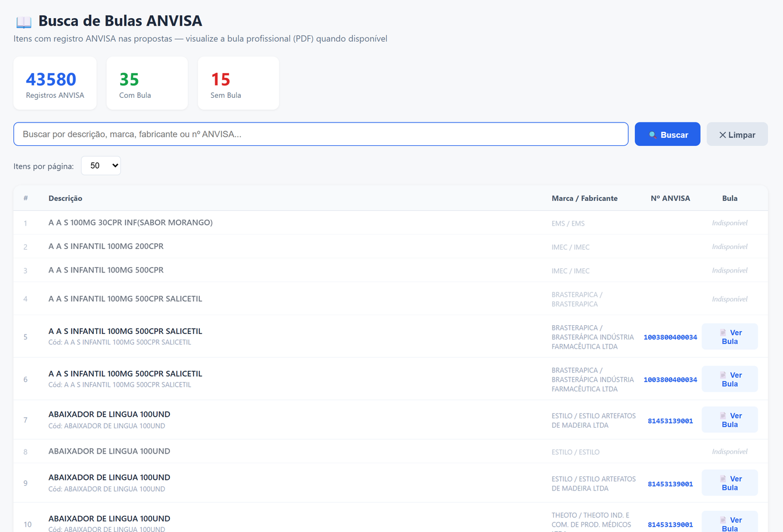Image resolution: width=783 pixels, height=532 pixels.
Task: Focus the search field for descrição, marca, fabricante
Action: point(321,134)
